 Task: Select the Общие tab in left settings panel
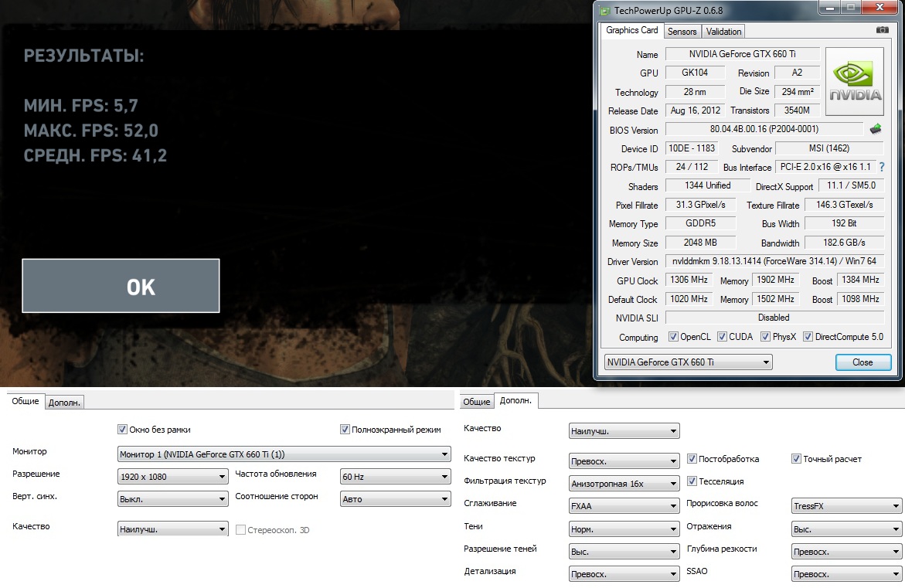[x=26, y=401]
